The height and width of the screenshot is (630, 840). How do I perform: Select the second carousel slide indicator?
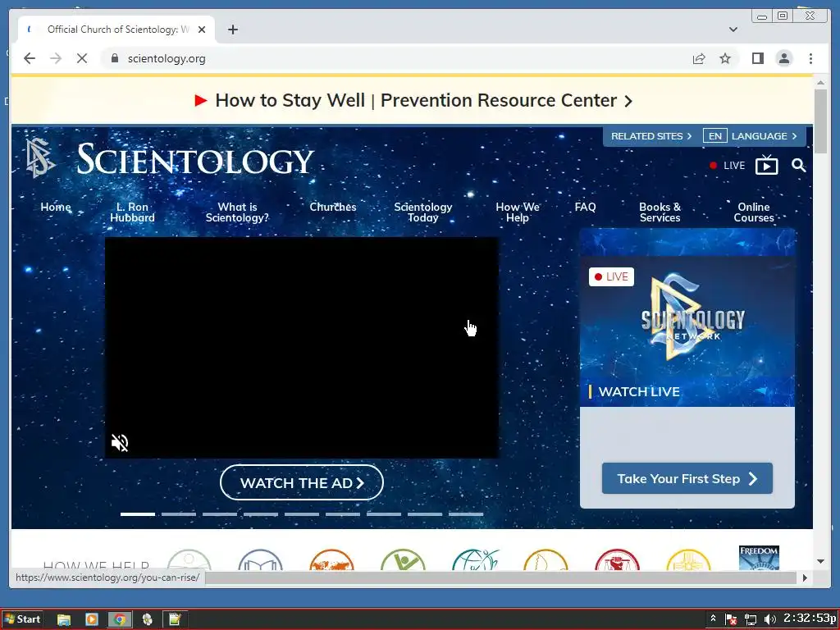(179, 514)
